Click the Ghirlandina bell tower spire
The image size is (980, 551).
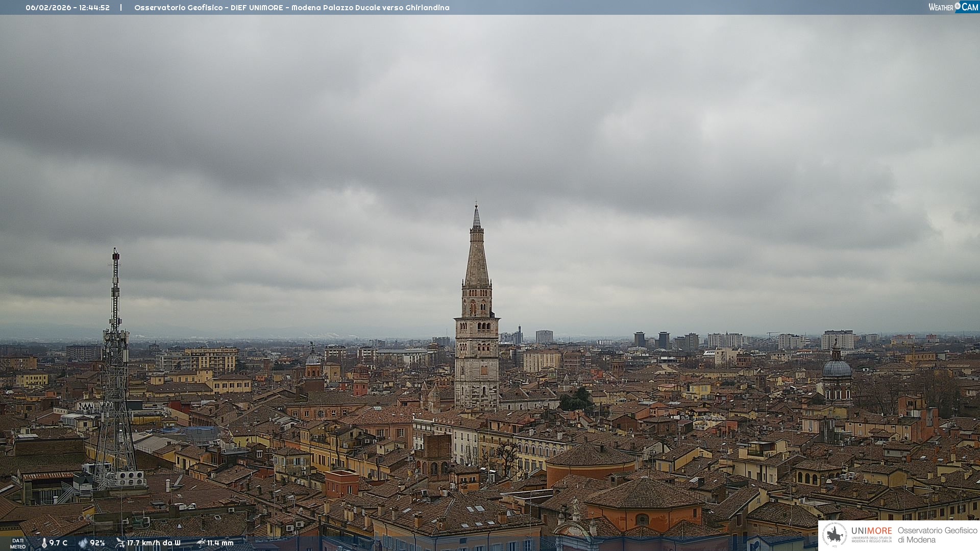(x=477, y=255)
